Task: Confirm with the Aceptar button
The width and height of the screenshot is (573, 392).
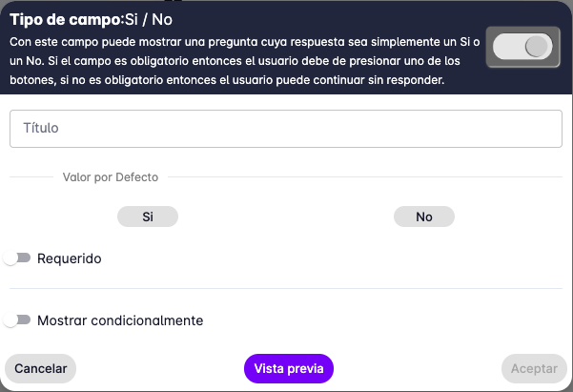Action: 533,368
